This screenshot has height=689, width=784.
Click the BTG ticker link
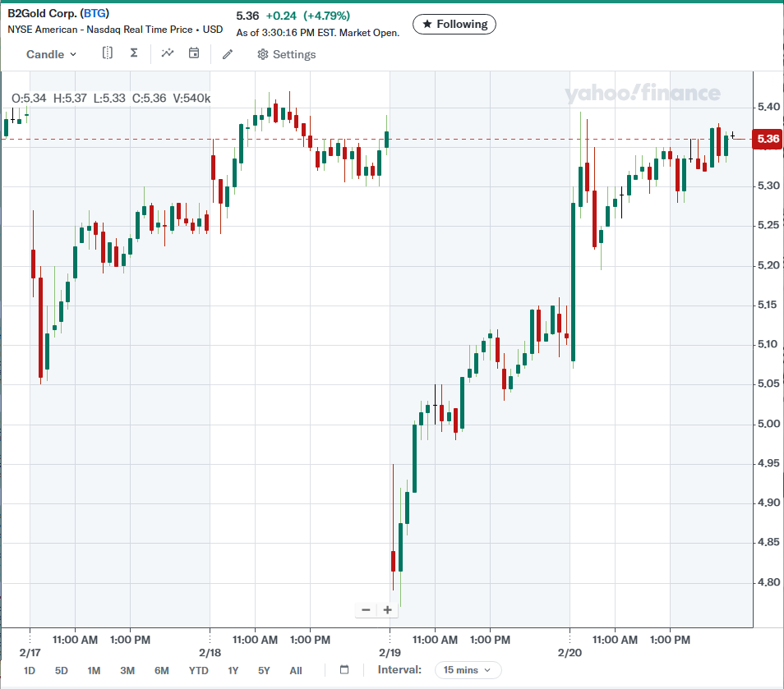pos(95,13)
